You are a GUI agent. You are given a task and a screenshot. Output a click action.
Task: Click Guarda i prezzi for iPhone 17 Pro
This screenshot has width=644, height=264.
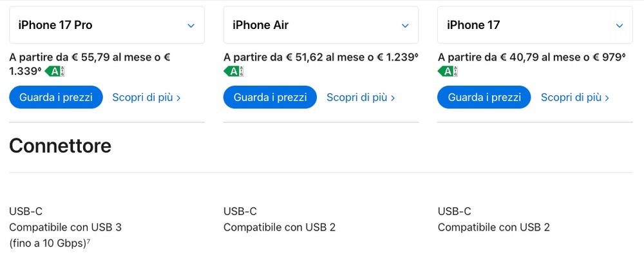point(56,97)
